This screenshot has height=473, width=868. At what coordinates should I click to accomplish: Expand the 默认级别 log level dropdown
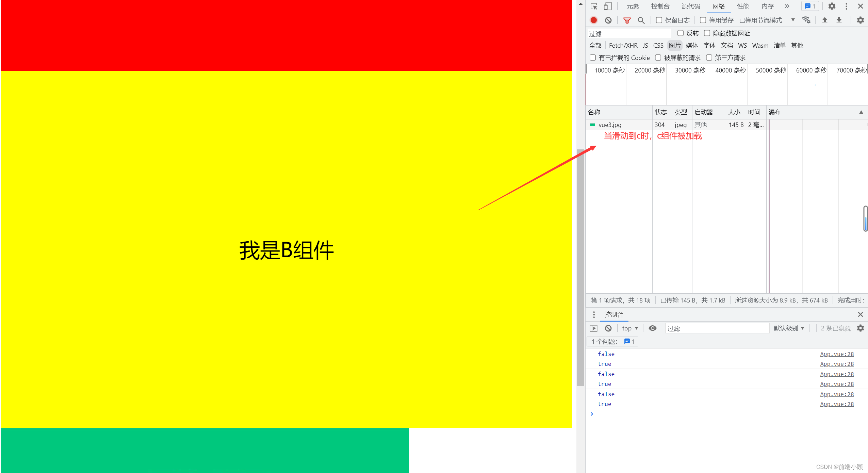(789, 328)
